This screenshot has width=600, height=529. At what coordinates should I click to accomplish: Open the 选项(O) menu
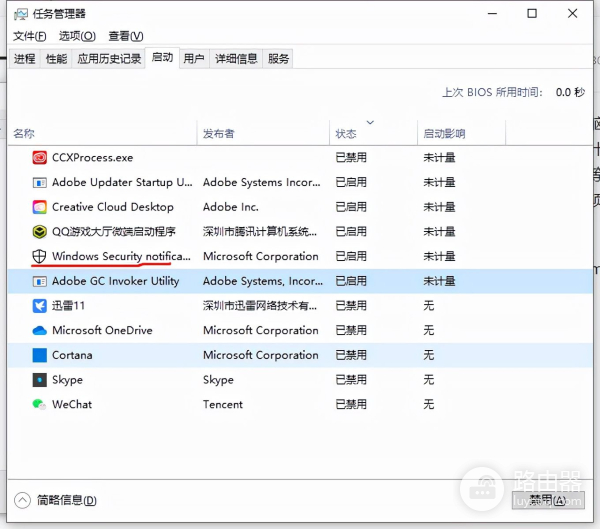(x=77, y=36)
